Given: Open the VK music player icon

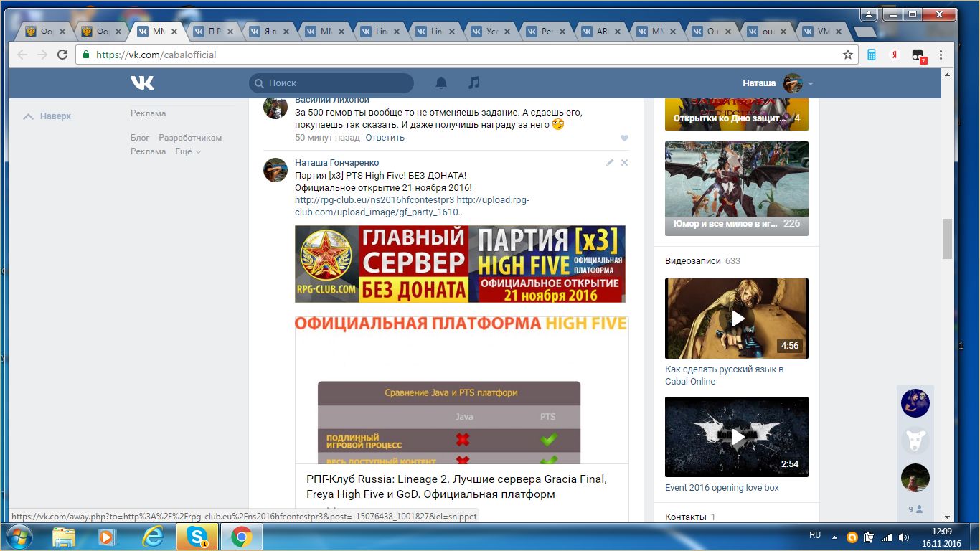Looking at the screenshot, I should [x=473, y=83].
